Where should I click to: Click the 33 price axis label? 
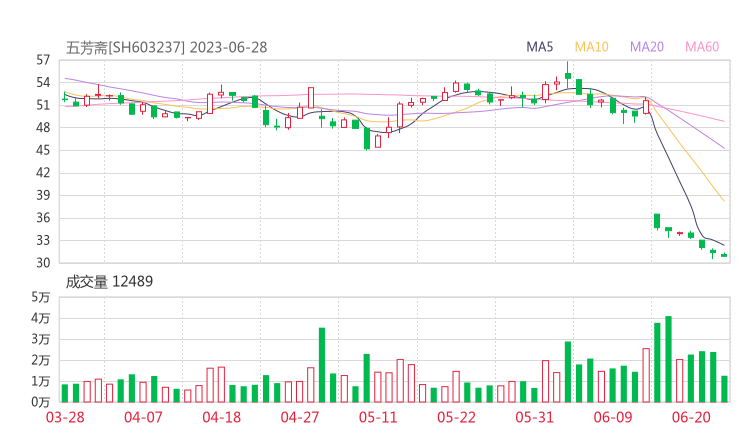pyautogui.click(x=43, y=240)
